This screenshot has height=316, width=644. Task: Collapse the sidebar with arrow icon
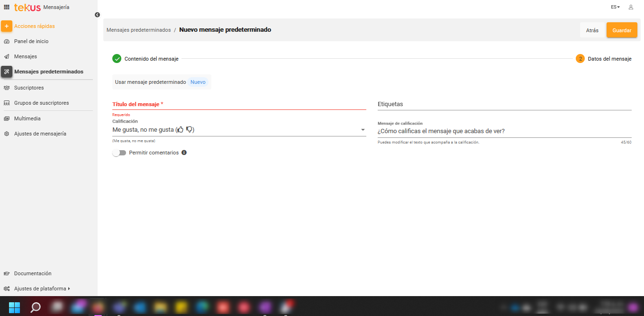97,15
